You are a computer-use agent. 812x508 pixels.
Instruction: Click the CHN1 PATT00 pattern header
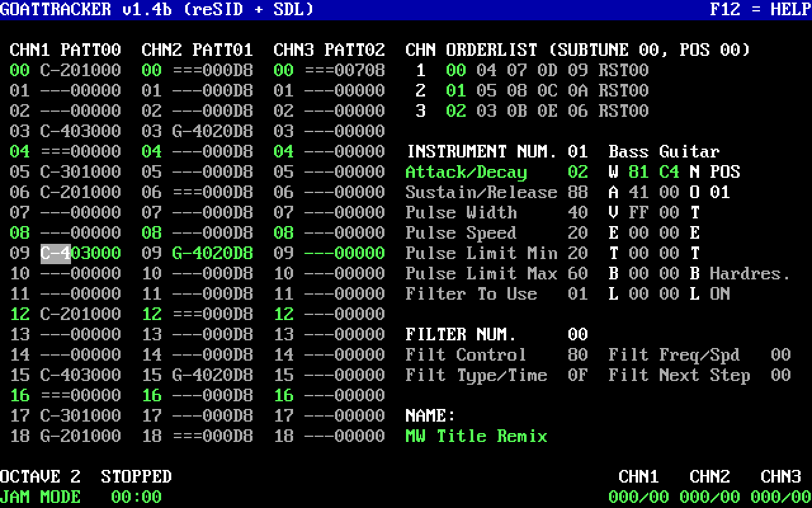point(65,50)
